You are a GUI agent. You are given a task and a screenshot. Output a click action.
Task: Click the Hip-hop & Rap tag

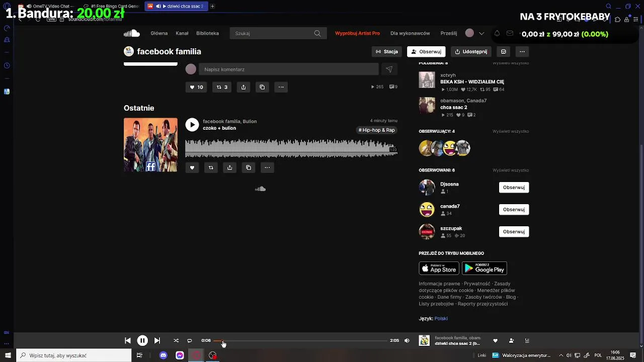pyautogui.click(x=377, y=130)
